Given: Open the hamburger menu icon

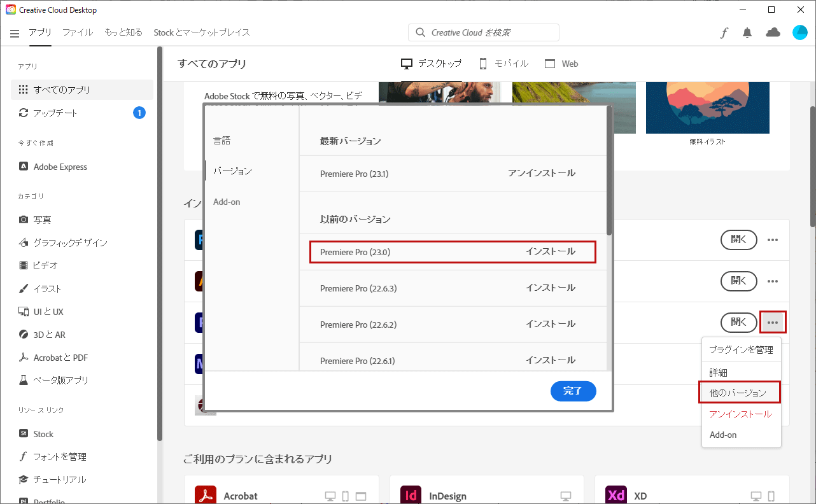Looking at the screenshot, I should pos(15,33).
